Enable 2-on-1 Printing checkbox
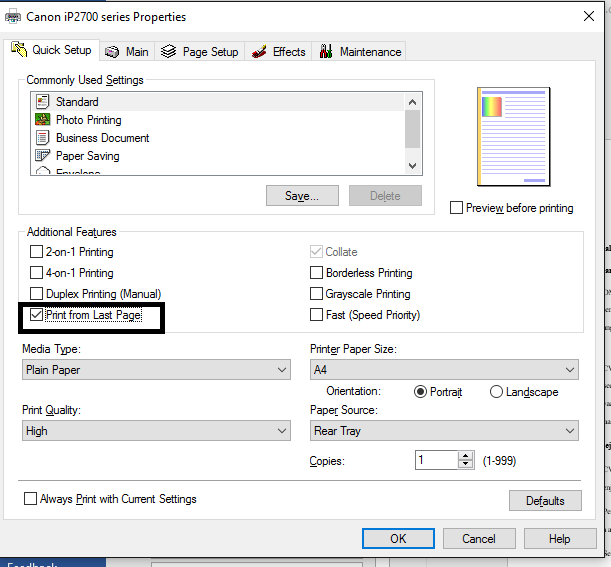This screenshot has height=567, width=611. tap(36, 252)
